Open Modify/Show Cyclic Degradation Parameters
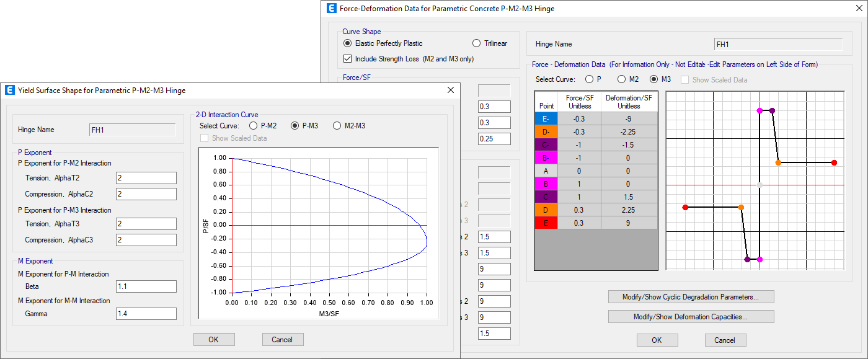Image resolution: width=868 pixels, height=359 pixels. (691, 296)
